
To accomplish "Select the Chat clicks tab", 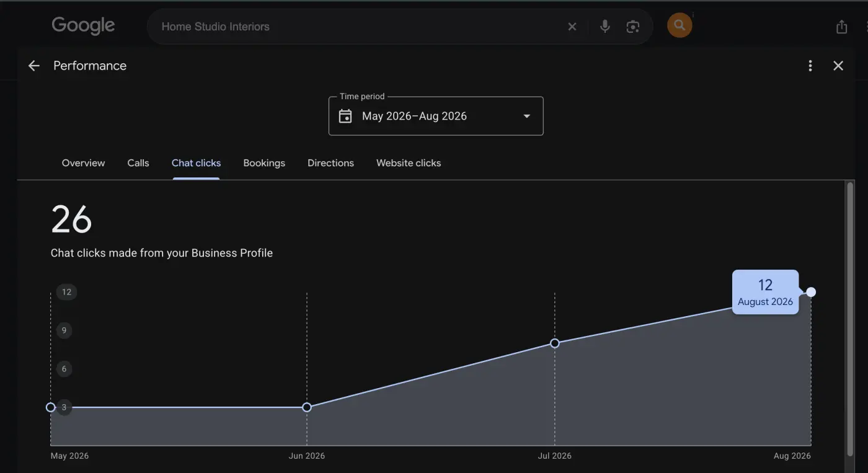I will tap(196, 163).
